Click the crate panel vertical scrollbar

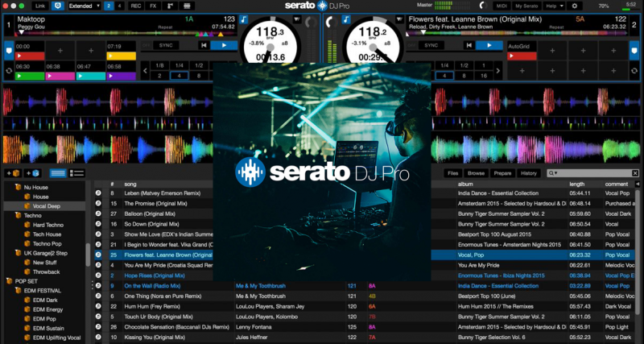point(88,255)
